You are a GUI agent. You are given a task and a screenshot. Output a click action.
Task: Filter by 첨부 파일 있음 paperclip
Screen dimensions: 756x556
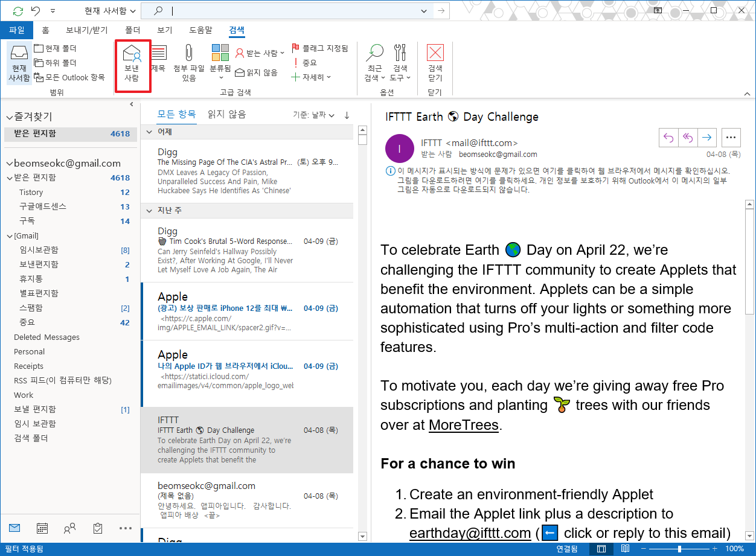[x=189, y=63]
